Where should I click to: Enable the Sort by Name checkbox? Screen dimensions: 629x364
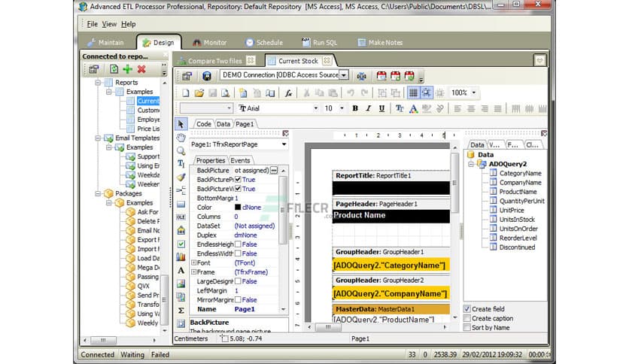(x=467, y=327)
